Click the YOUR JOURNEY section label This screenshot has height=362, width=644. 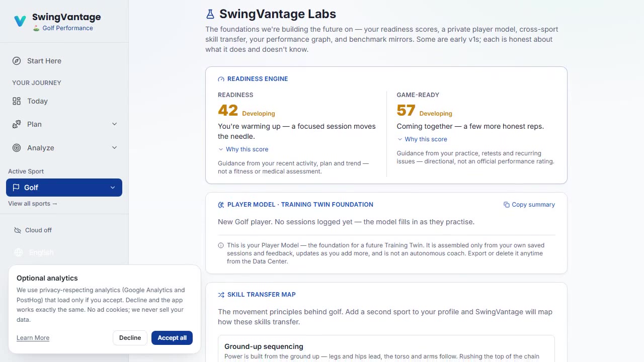click(x=37, y=83)
